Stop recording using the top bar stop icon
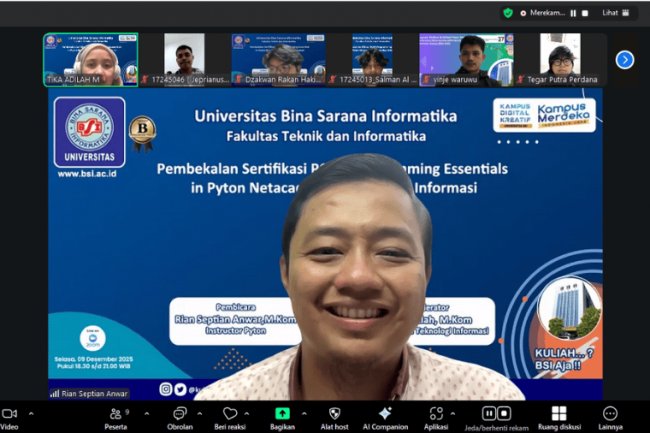The width and height of the screenshot is (650, 433). point(585,13)
